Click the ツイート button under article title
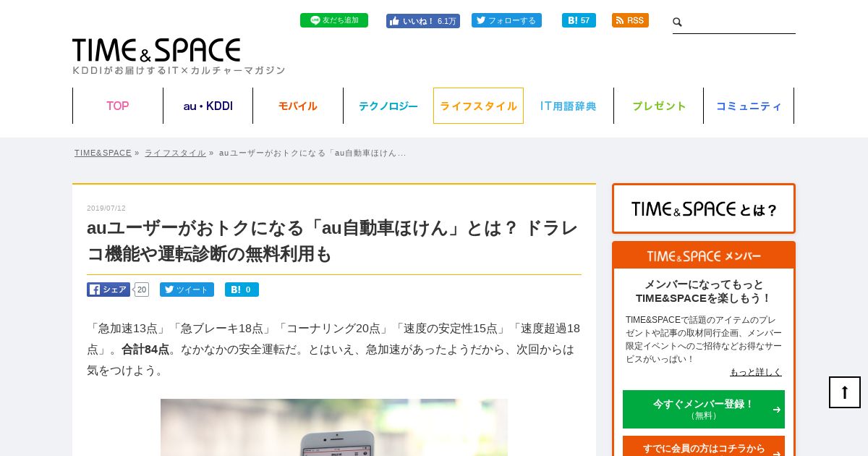The width and height of the screenshot is (868, 456). tap(187, 290)
